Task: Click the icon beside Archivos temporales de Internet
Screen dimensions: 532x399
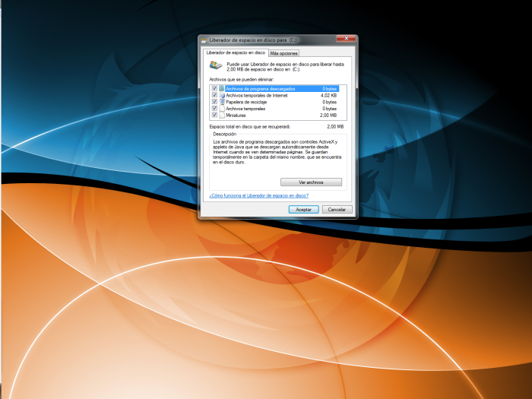Action: (222, 95)
